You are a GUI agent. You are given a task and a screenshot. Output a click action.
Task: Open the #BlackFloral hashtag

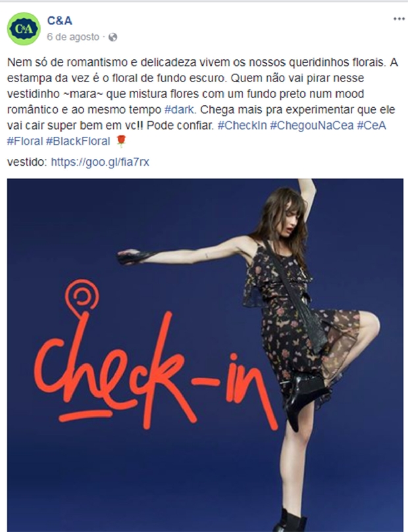78,141
